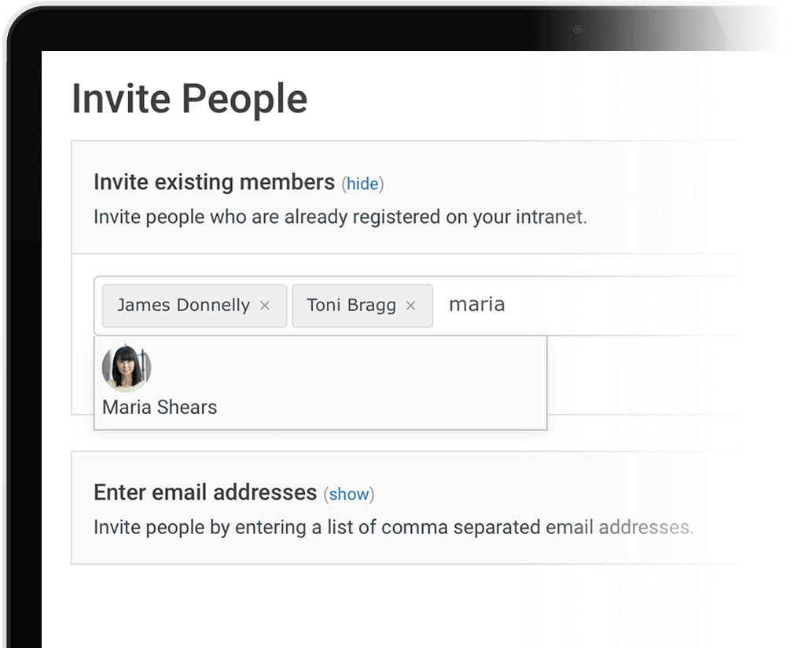Click the "Invite existing members" heading
812x648 pixels.
[x=214, y=182]
